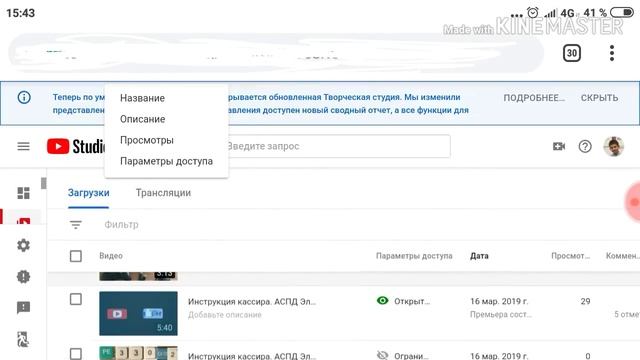Click the exit to Creator Studio Classic icon
The height and width of the screenshot is (360, 640).
coord(22,339)
